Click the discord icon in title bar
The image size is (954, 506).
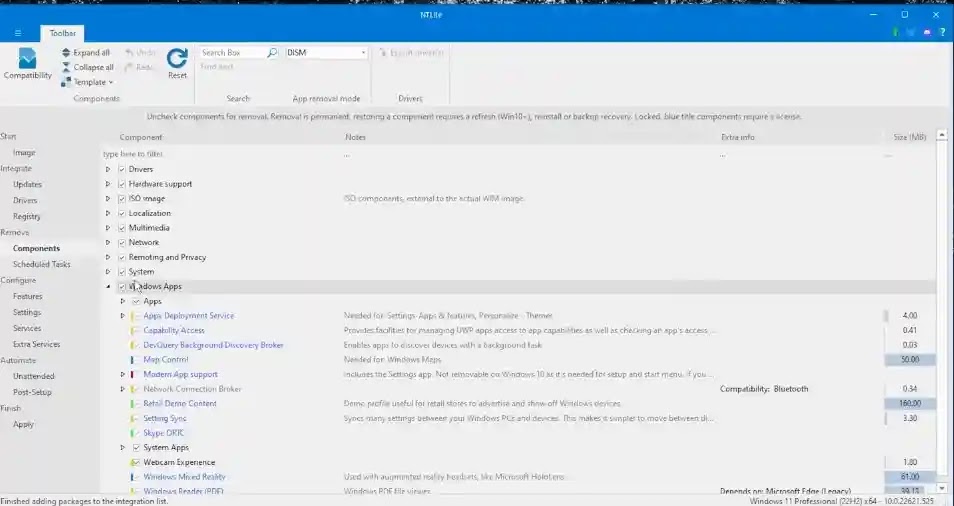(927, 33)
